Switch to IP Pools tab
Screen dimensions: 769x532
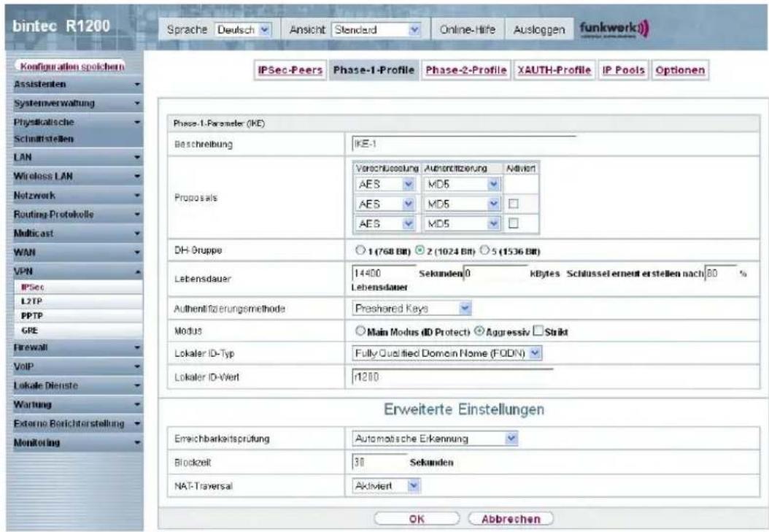click(623, 70)
